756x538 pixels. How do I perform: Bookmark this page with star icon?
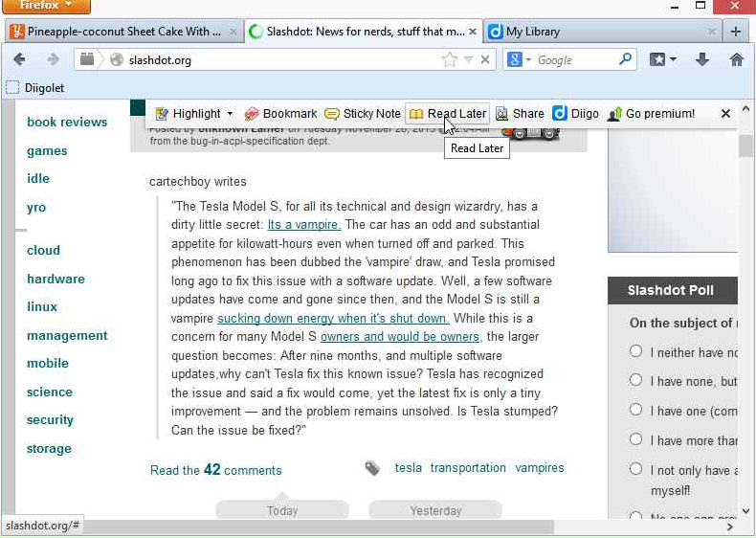coord(450,60)
